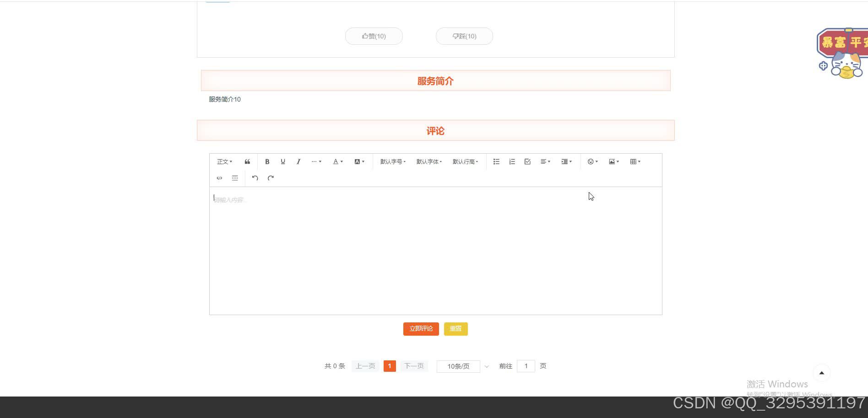Open the text alignment menu
The height and width of the screenshot is (418, 868).
(545, 161)
